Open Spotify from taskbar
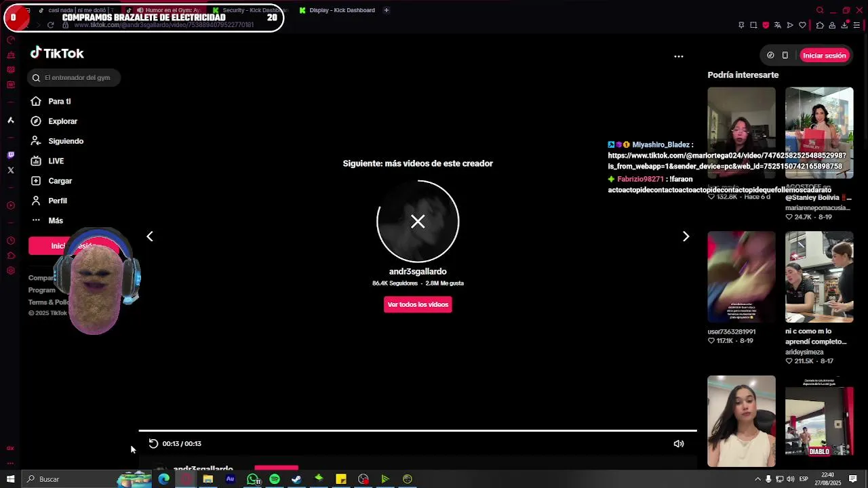The image size is (868, 488). coord(275,479)
